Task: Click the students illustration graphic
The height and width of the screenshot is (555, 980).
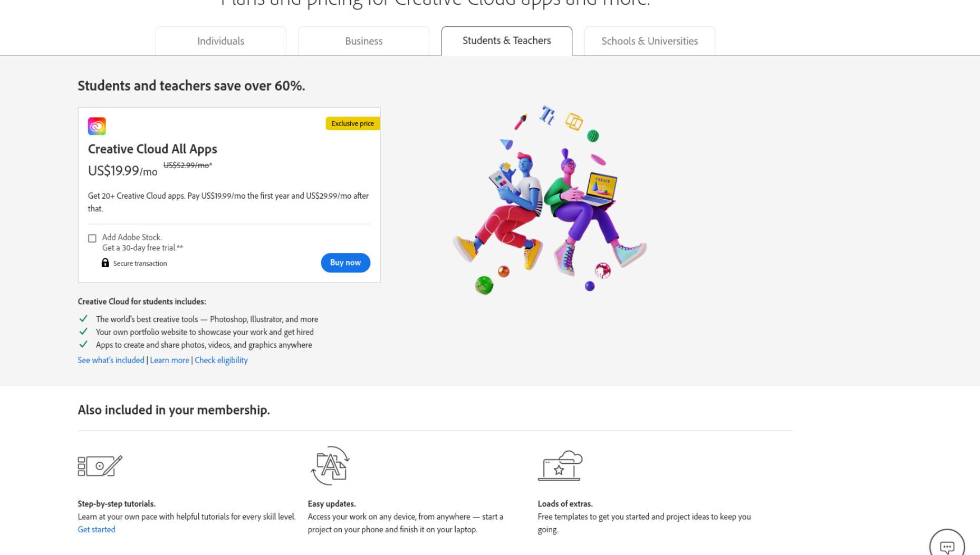Action: (x=549, y=199)
